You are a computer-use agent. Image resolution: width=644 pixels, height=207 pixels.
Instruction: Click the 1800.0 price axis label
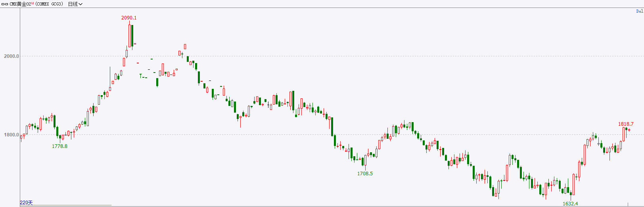point(11,135)
